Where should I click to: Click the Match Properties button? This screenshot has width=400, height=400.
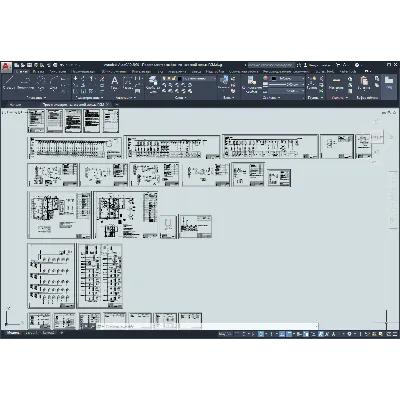tap(252, 83)
